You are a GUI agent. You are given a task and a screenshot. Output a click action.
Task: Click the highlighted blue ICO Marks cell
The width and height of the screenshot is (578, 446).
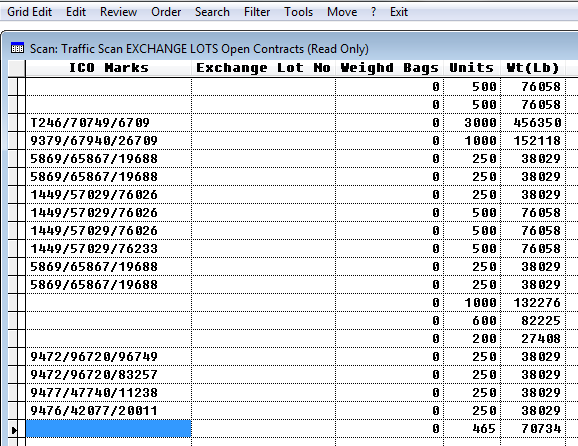tap(109, 429)
